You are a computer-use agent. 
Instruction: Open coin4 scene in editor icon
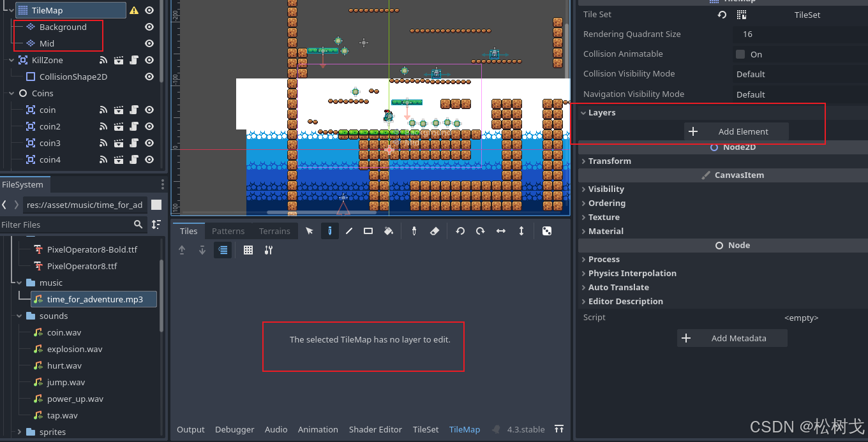tap(119, 159)
